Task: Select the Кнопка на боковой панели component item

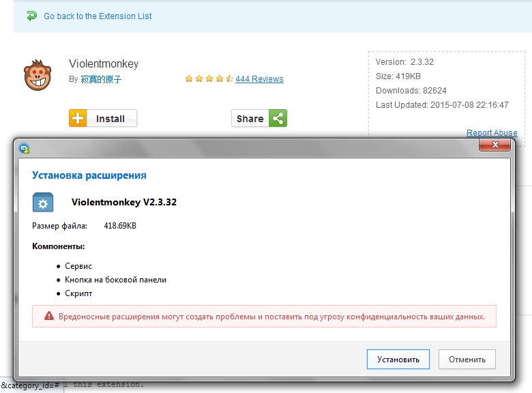Action: pyautogui.click(x=115, y=280)
